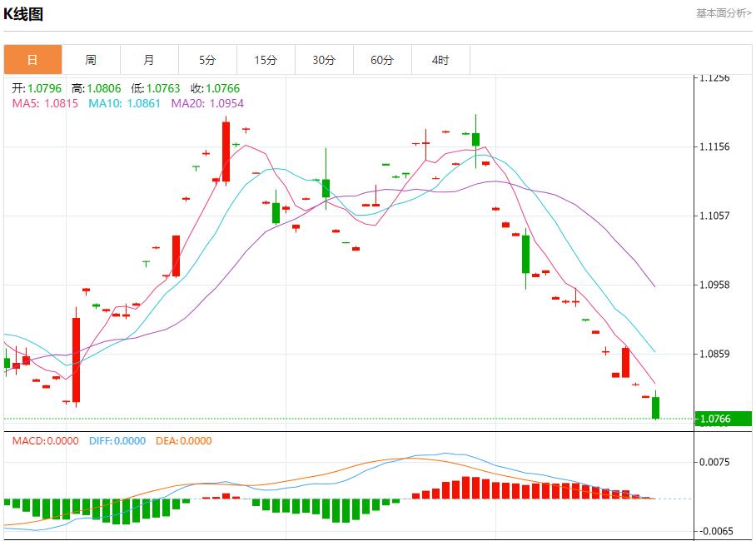Switch to the 月 monthly tab
This screenshot has height=541, width=756.
click(x=149, y=60)
